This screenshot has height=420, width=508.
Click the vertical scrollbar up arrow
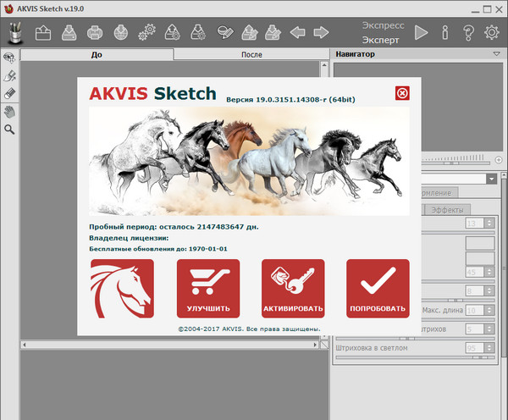324,65
